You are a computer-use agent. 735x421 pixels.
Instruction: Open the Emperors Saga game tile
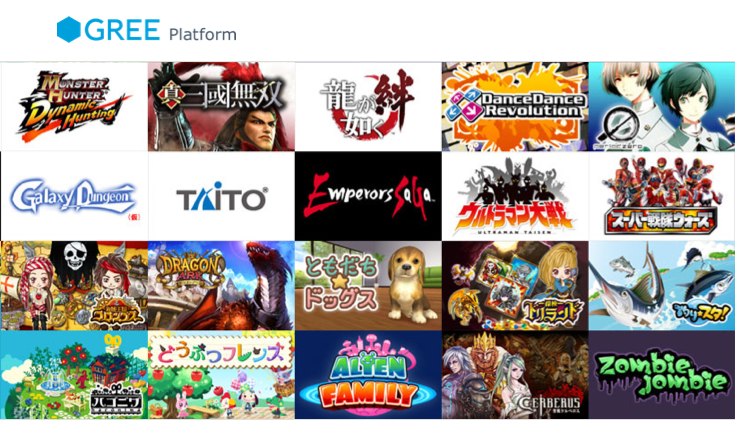coord(368,196)
